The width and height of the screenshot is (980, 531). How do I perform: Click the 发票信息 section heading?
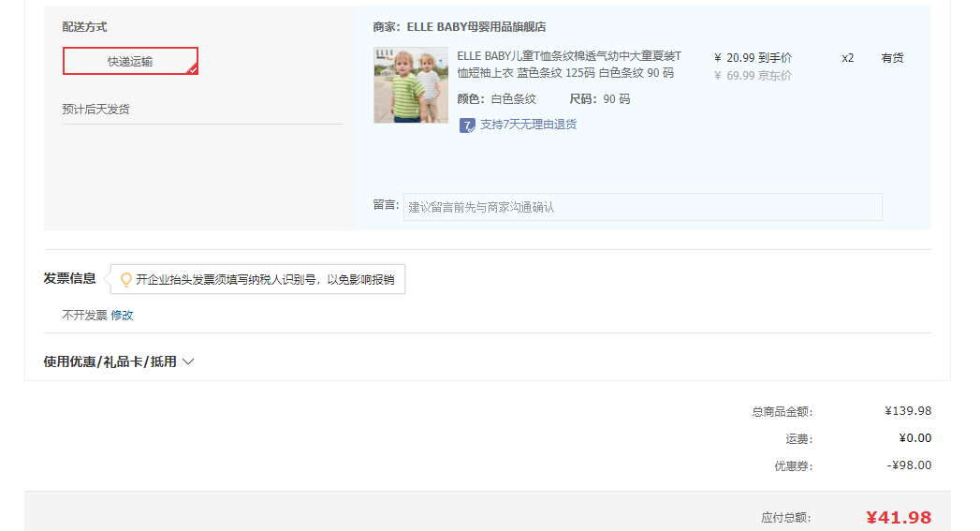[69, 278]
